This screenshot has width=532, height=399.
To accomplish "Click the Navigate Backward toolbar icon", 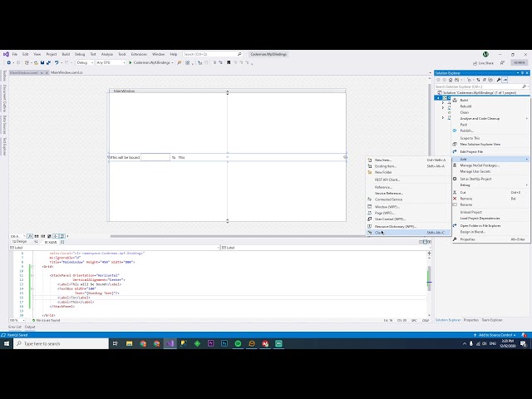I will pos(8,63).
